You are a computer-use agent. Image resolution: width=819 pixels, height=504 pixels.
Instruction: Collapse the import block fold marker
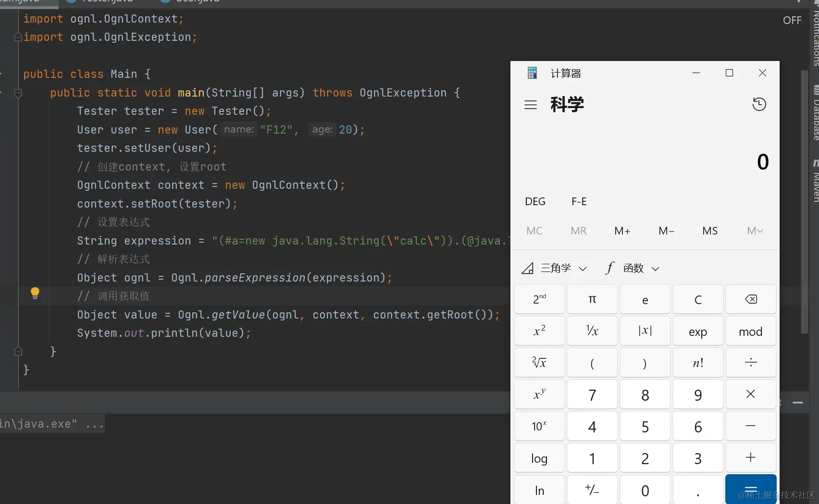[18, 37]
